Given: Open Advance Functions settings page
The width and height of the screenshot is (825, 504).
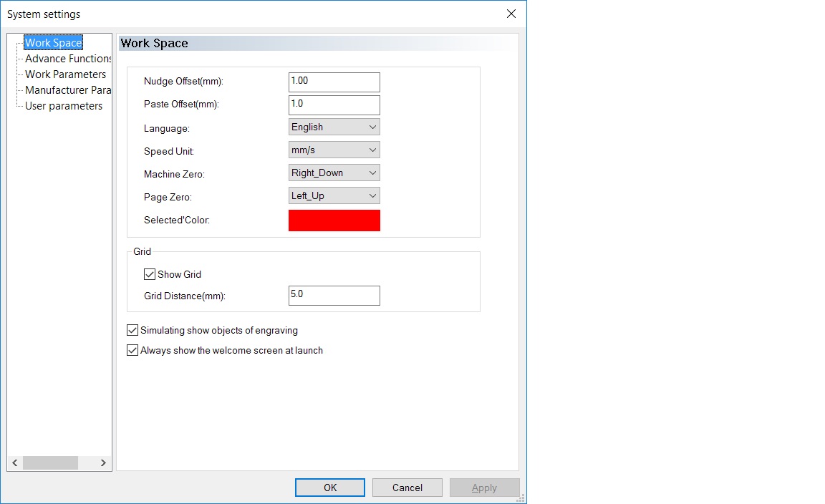Looking at the screenshot, I should (x=68, y=59).
